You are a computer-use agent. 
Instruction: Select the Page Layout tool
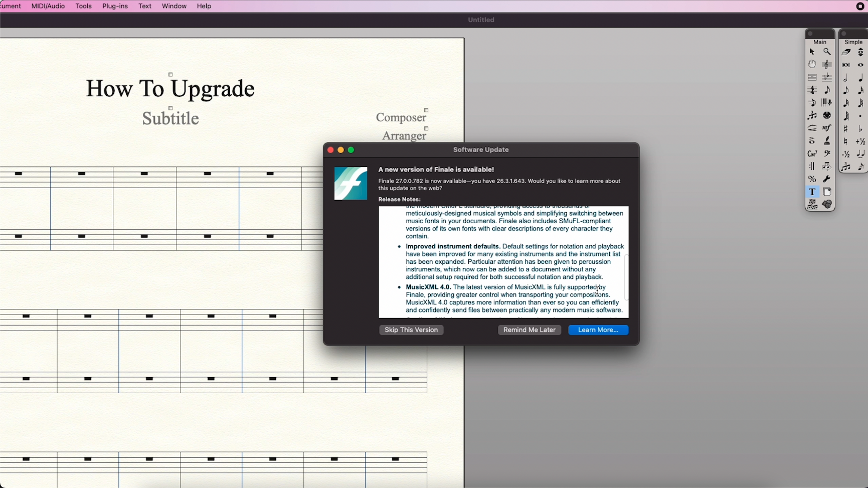827,192
